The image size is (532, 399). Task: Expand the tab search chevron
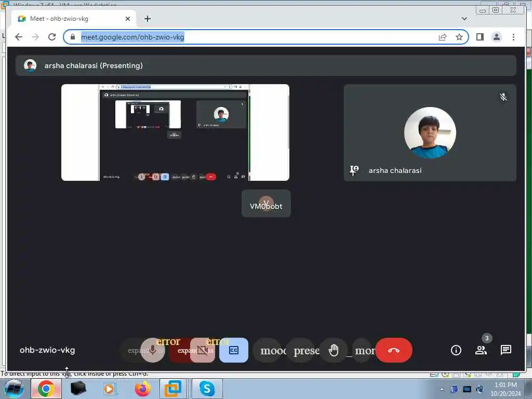click(464, 19)
